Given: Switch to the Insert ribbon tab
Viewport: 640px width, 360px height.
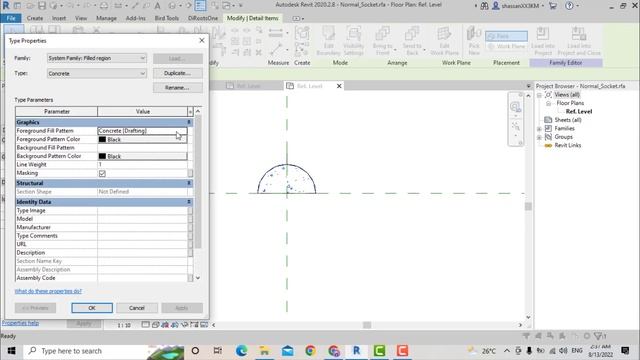Looking at the screenshot, I should click(59, 18).
